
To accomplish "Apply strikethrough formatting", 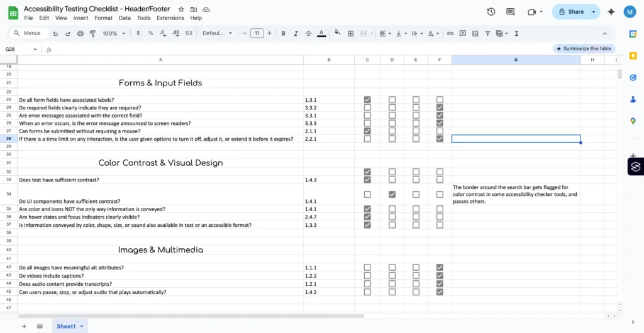I will [x=308, y=34].
